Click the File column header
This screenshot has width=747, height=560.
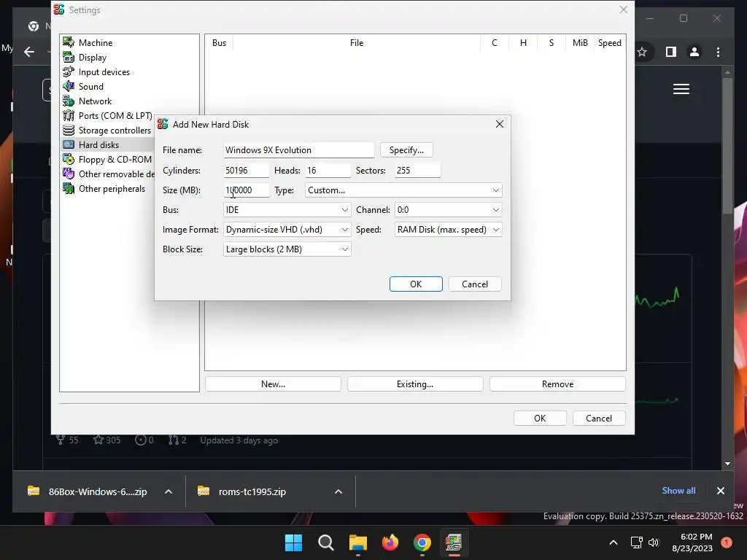tap(356, 43)
